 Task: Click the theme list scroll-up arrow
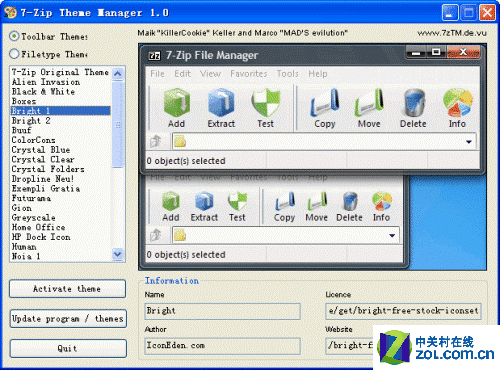point(118,73)
